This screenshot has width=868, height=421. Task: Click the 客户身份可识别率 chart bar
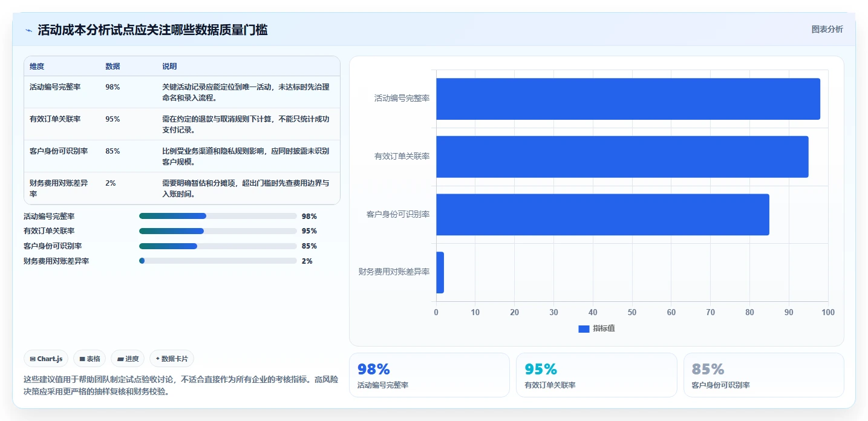click(x=602, y=215)
